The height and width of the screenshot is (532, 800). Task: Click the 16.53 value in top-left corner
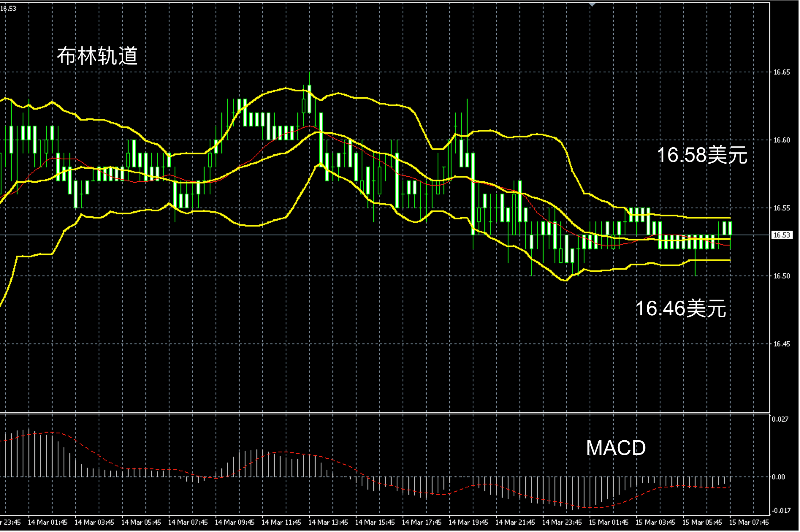point(8,8)
